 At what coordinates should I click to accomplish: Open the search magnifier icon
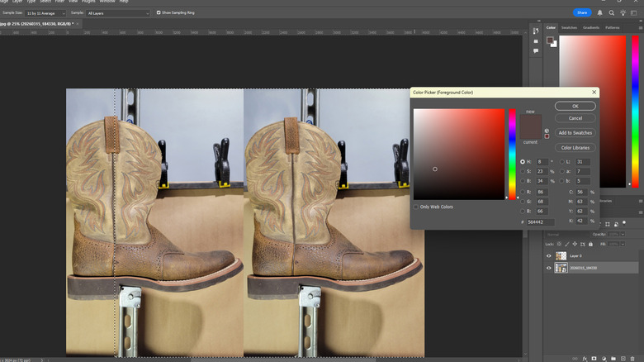point(612,12)
